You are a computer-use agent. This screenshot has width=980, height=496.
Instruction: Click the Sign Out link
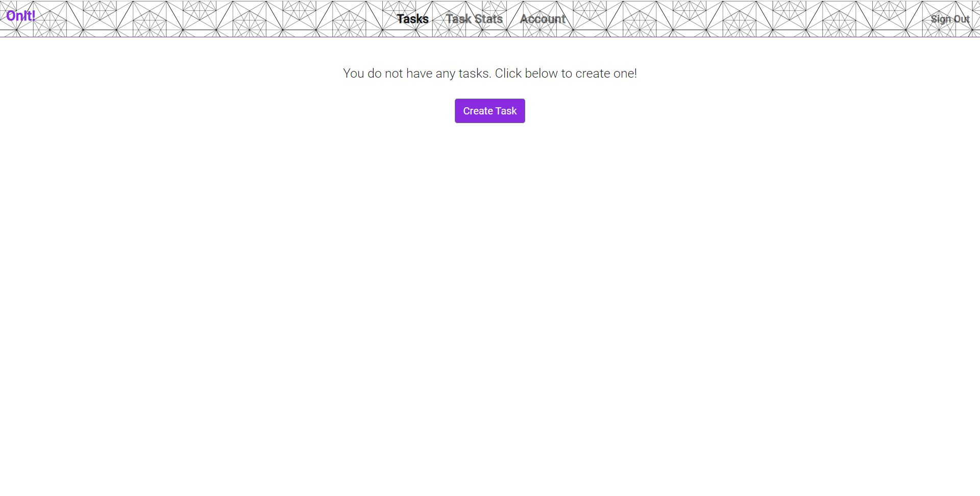point(950,19)
